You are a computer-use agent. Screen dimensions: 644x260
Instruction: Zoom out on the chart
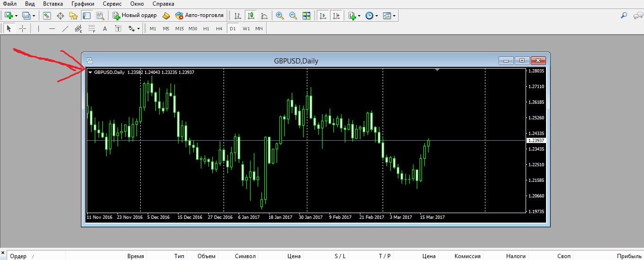coord(293,15)
